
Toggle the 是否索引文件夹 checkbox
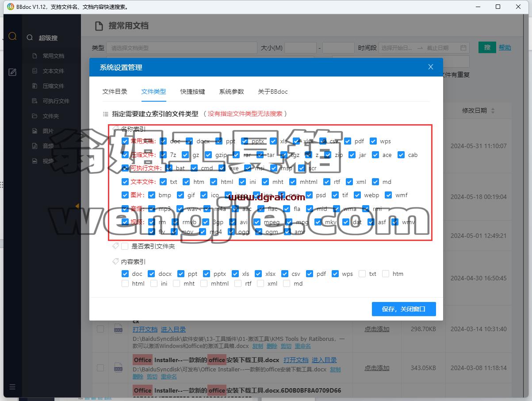pos(125,246)
